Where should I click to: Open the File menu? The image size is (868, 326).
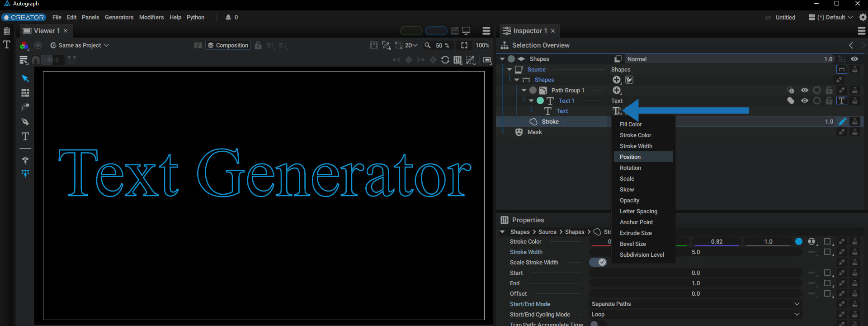pos(57,17)
